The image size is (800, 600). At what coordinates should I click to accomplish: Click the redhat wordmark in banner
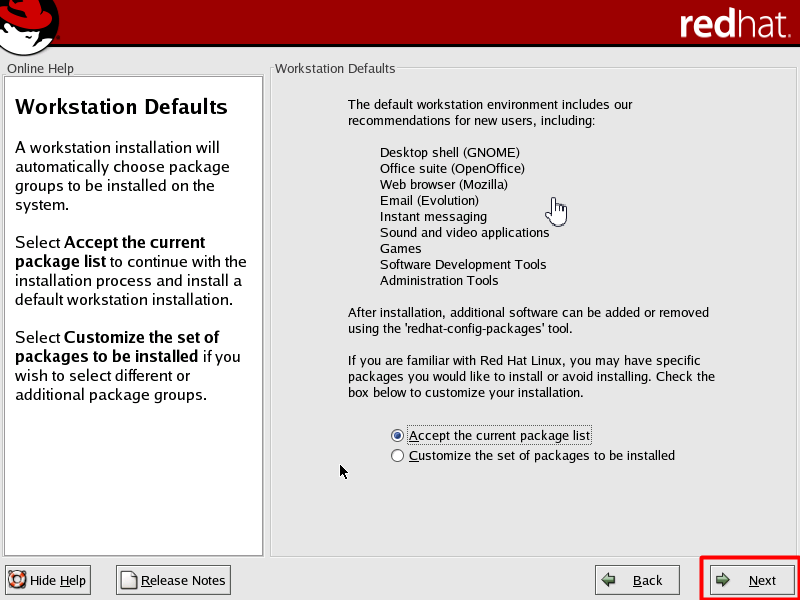pyautogui.click(x=734, y=24)
